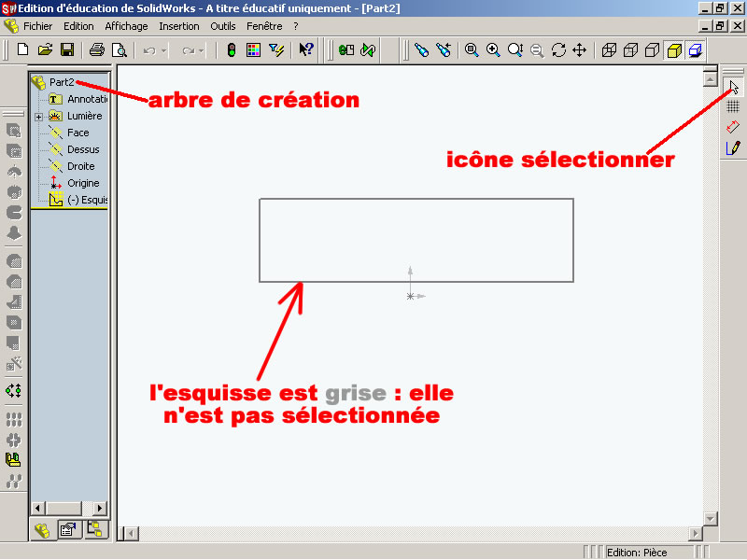Toggle the Select arrow tool on right toolbar

[734, 87]
